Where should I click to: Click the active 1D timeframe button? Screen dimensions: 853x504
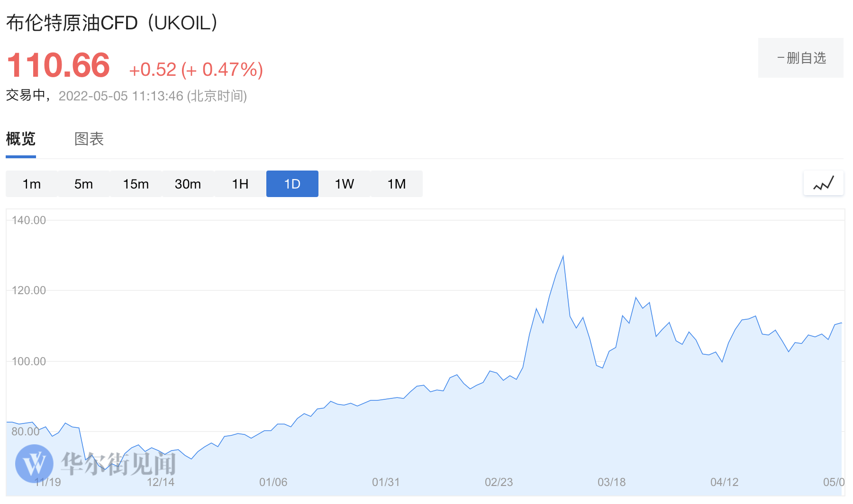click(x=292, y=184)
